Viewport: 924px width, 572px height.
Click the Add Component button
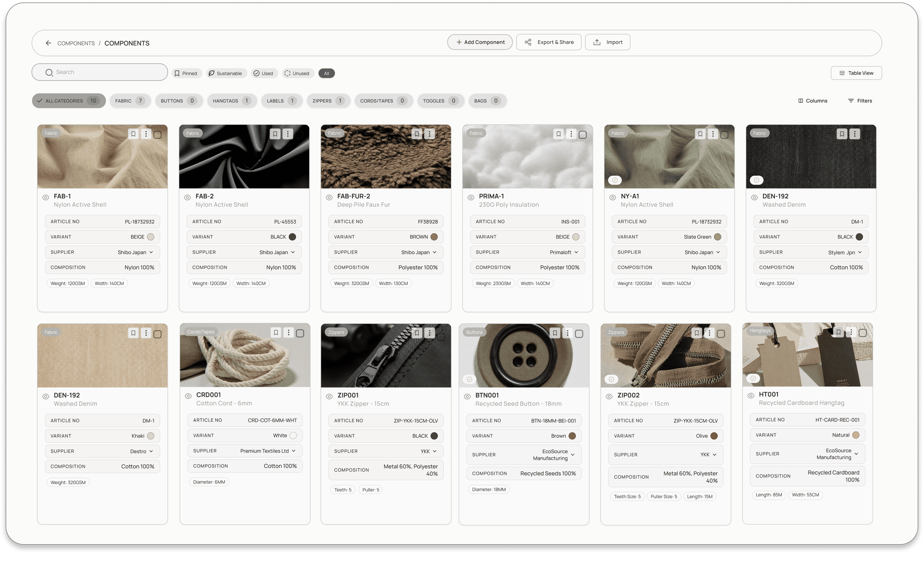point(480,42)
